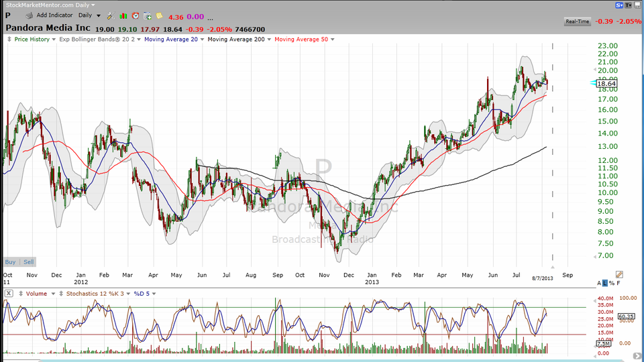The width and height of the screenshot is (644, 362).
Task: Click the 23.00 price axis label
Action: point(608,46)
